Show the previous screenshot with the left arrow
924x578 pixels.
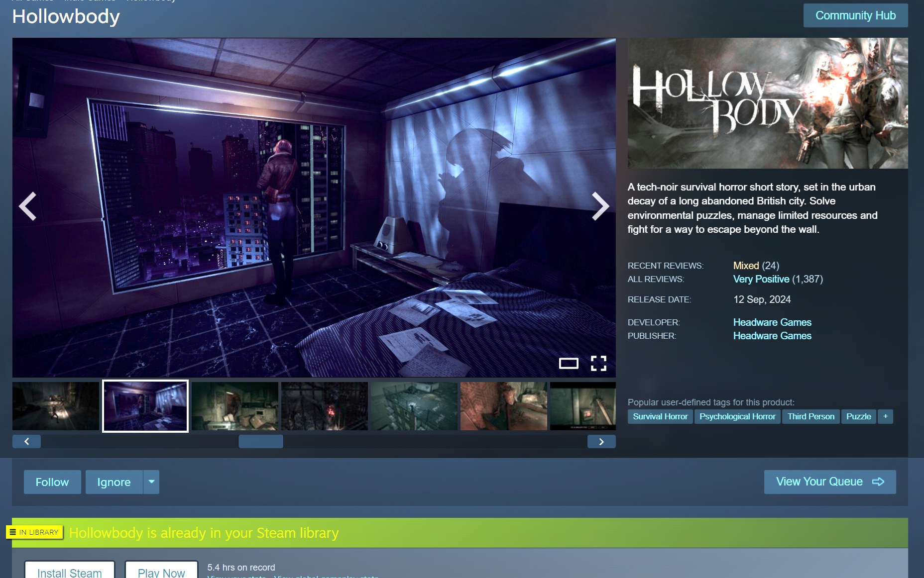[28, 206]
